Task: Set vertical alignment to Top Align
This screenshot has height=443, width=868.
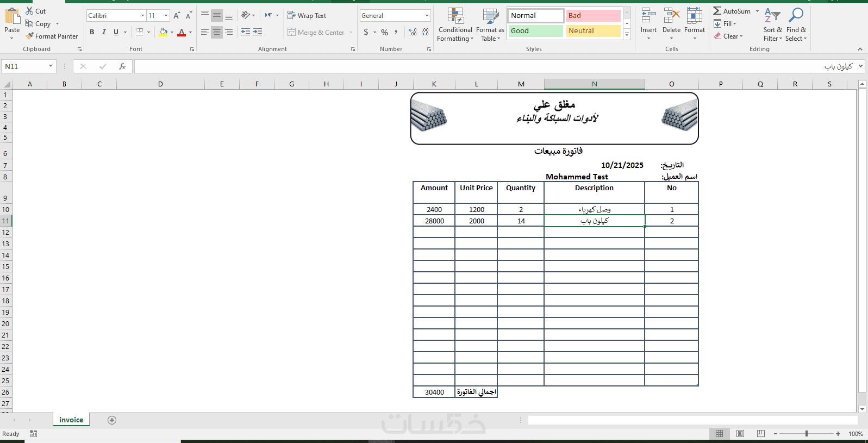Action: [205, 15]
